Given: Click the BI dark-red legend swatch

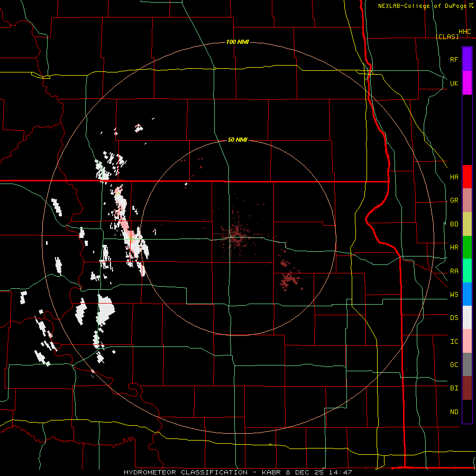Looking at the screenshot, I should point(467,388).
